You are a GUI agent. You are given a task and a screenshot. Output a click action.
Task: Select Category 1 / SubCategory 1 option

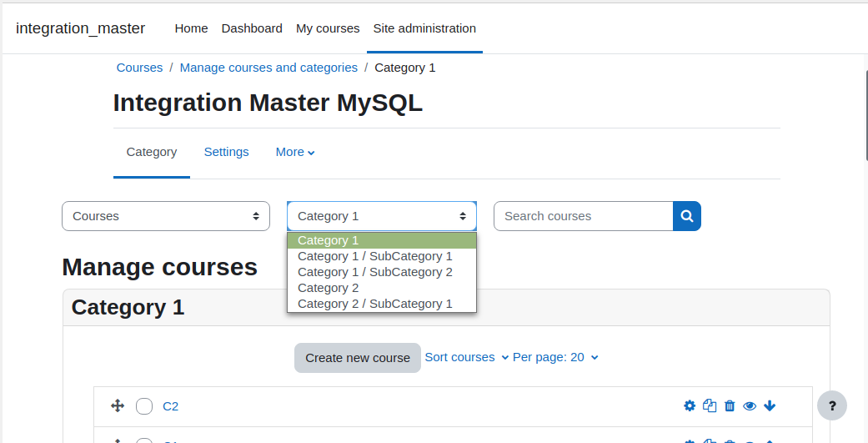click(x=381, y=256)
